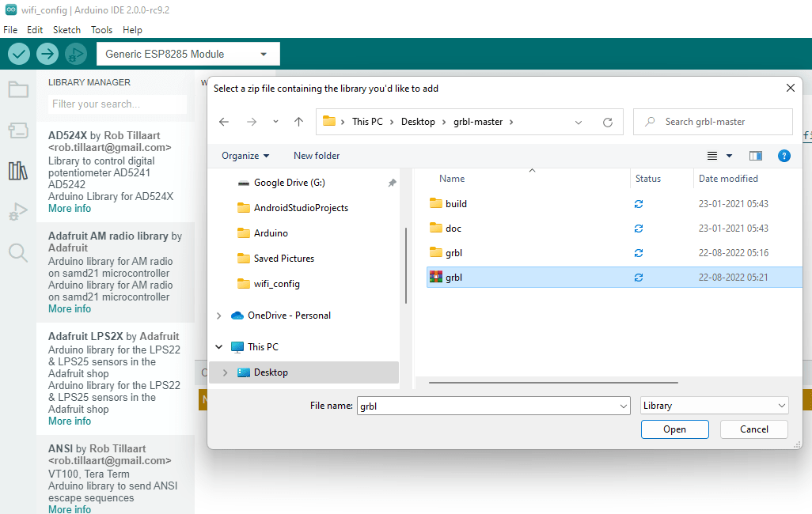The width and height of the screenshot is (812, 514).
Task: Click New folder button
Action: pyautogui.click(x=317, y=156)
